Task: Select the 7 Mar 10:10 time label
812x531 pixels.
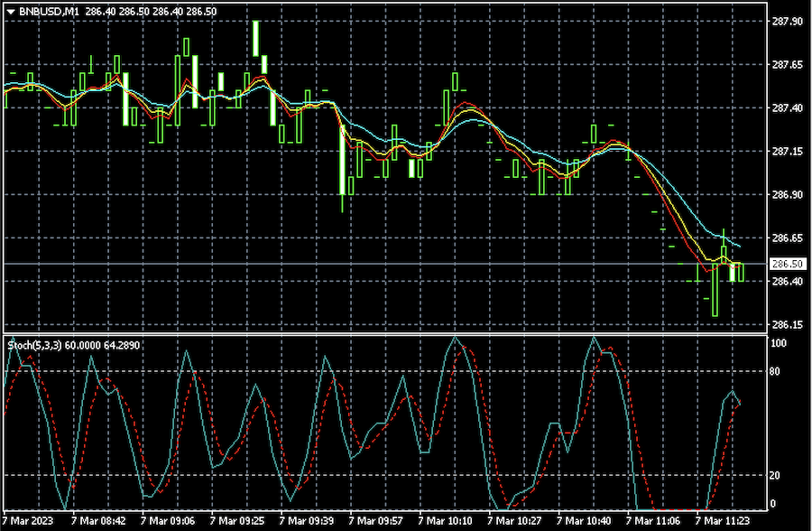Action: (446, 520)
